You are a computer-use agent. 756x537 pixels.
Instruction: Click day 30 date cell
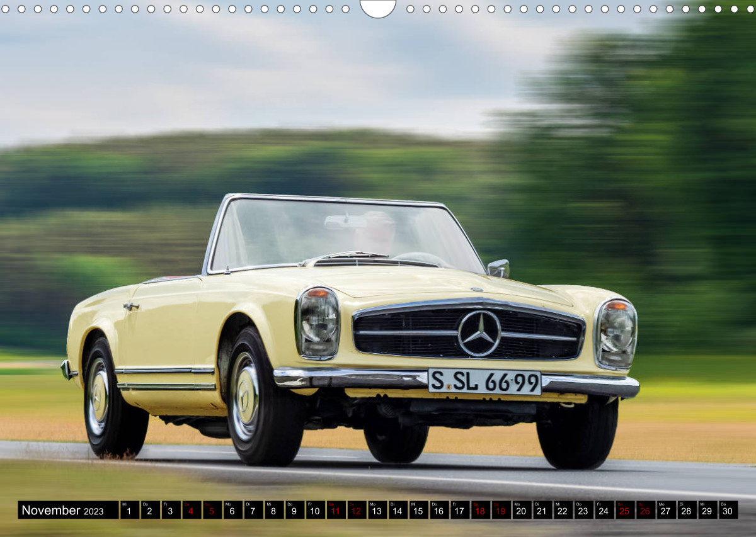[728, 510]
